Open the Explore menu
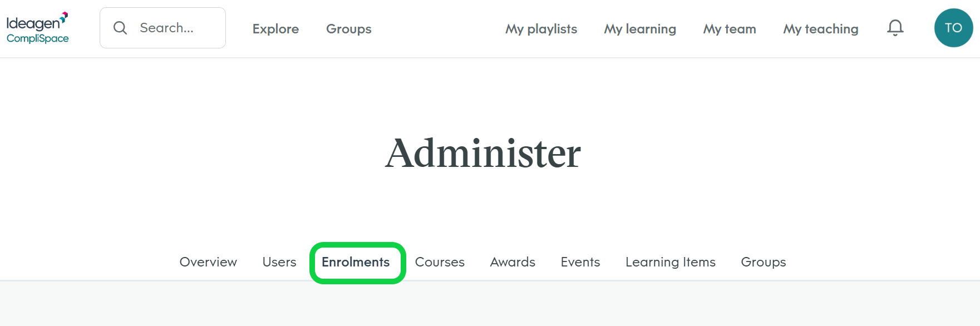Image resolution: width=980 pixels, height=326 pixels. [275, 29]
